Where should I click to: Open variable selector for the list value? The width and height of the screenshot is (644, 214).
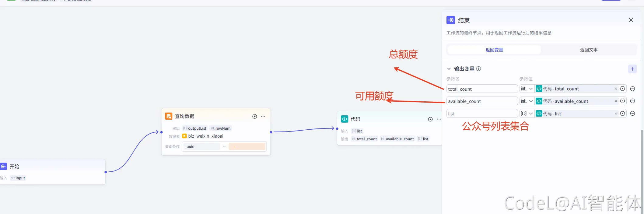point(622,114)
